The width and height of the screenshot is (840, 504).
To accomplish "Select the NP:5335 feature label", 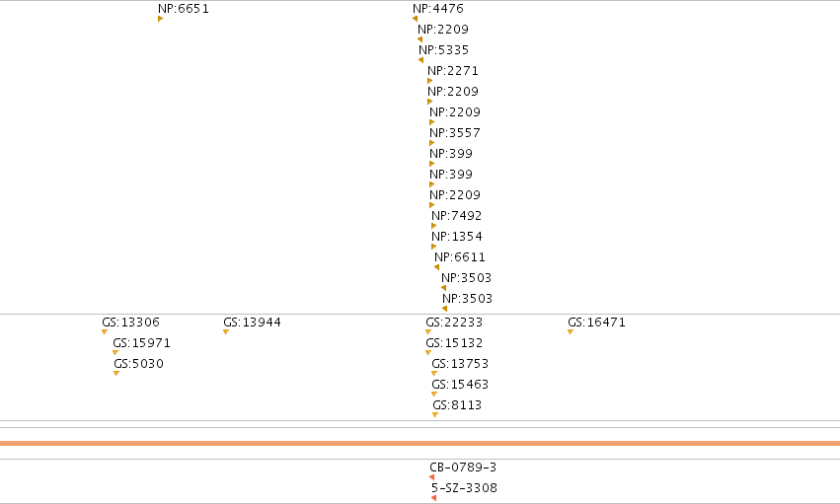I will pyautogui.click(x=443, y=49).
